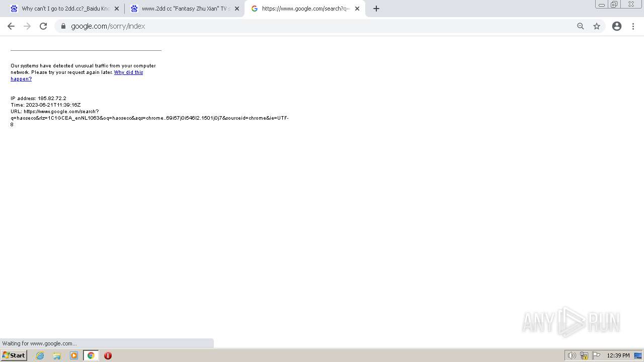View site information via lock icon

point(63,26)
